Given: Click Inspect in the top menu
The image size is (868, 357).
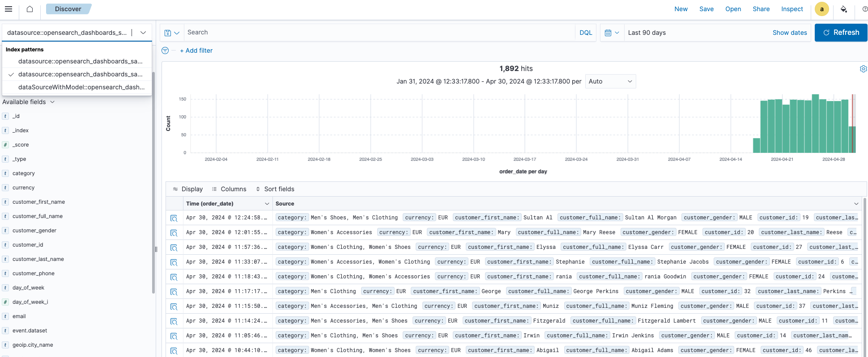Looking at the screenshot, I should pos(792,9).
